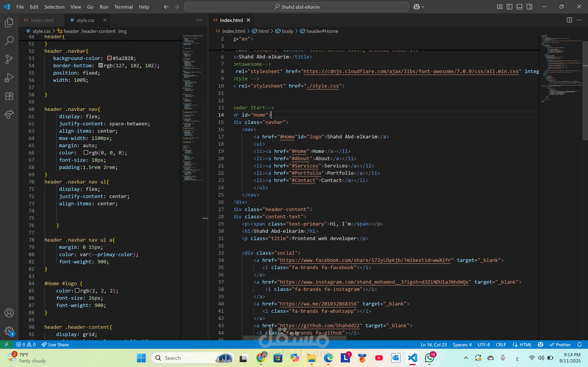Open the Explorer view in activity bar
This screenshot has width=588, height=367.
click(x=9, y=23)
